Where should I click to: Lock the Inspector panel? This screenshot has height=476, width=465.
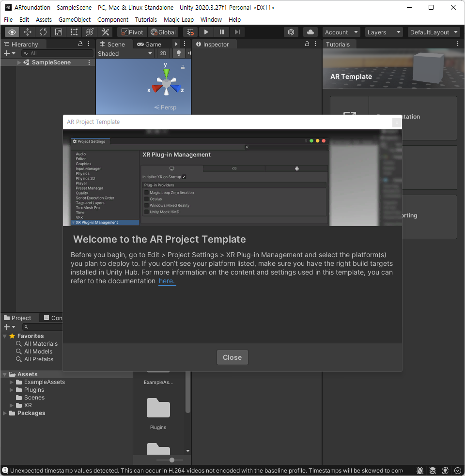[307, 44]
